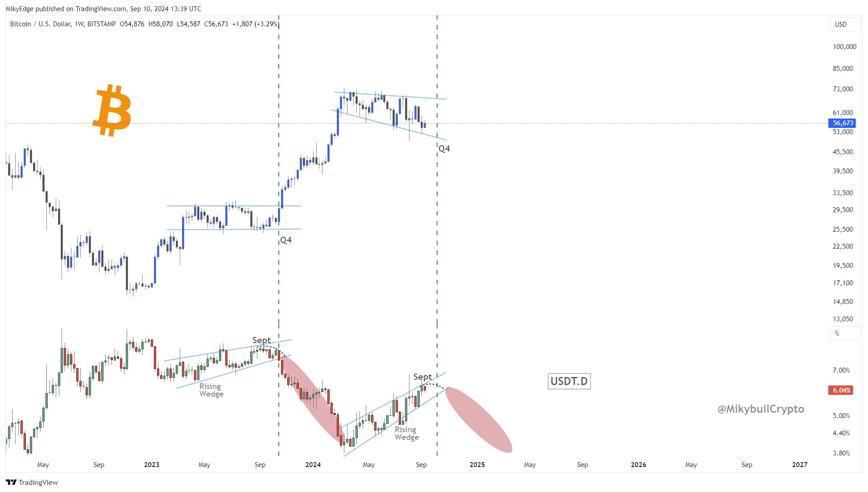
Task: Select the blue 56,673 current price label
Action: pos(842,123)
